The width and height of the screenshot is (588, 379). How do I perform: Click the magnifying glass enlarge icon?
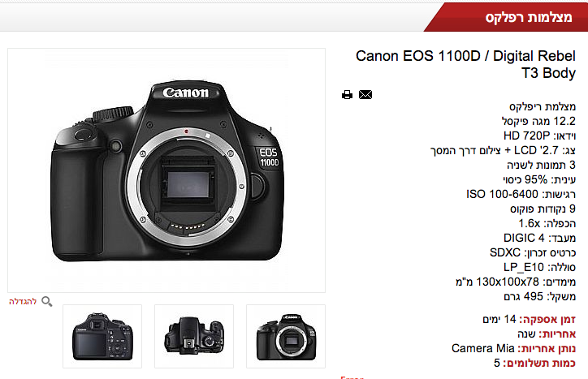tap(46, 301)
